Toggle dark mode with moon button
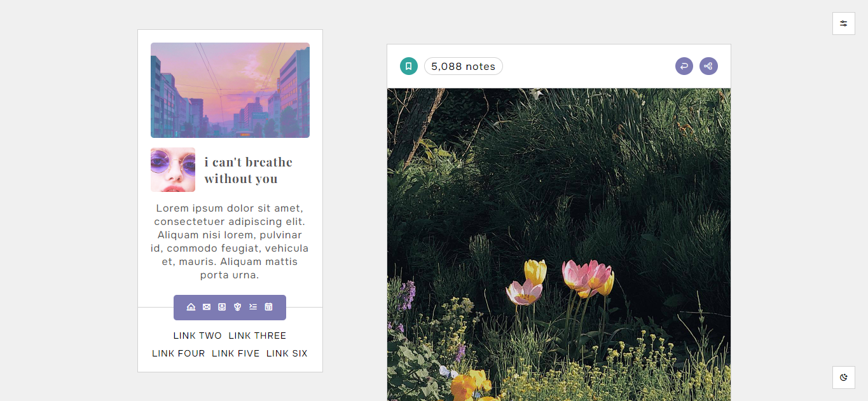 click(844, 377)
